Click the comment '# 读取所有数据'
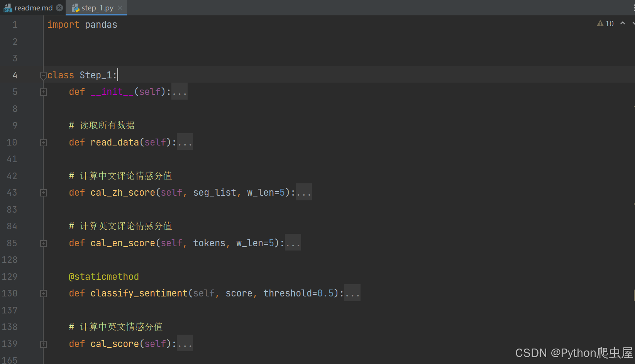The width and height of the screenshot is (635, 364). point(102,125)
